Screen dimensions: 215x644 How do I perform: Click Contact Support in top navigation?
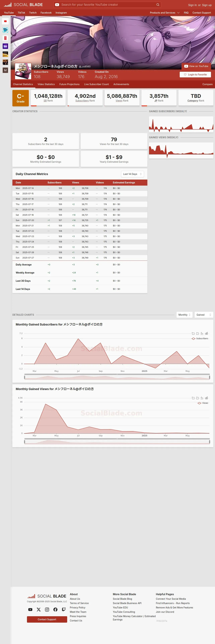pyautogui.click(x=202, y=13)
